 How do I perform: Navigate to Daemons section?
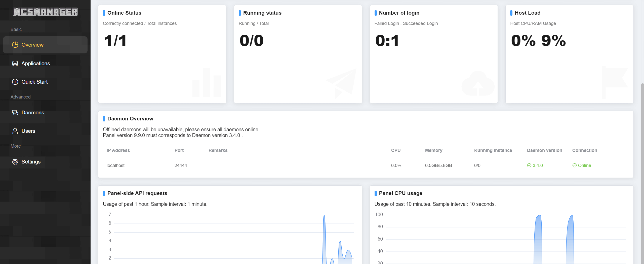click(45, 112)
